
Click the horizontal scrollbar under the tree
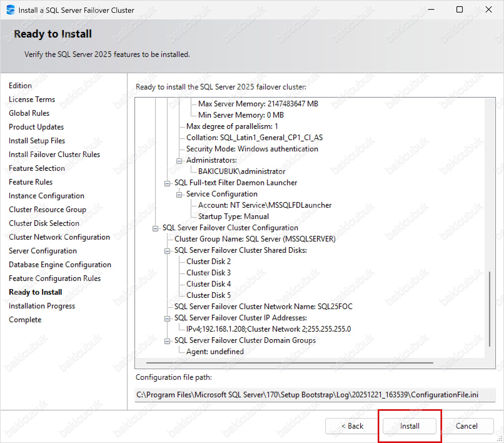point(290,363)
